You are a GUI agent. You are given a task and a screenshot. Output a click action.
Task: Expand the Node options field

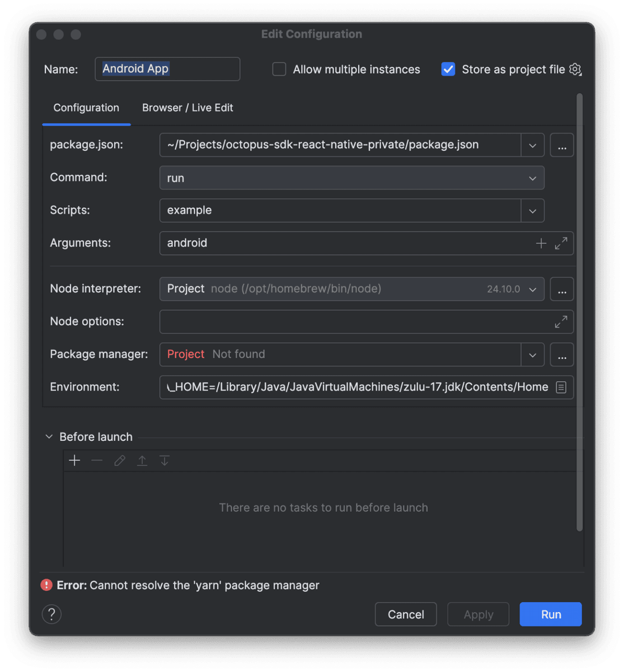(x=561, y=322)
